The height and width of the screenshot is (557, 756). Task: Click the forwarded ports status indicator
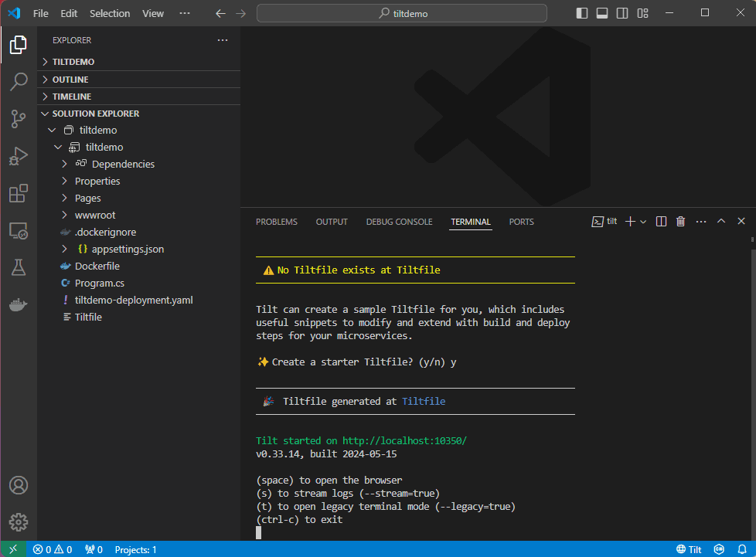pyautogui.click(x=94, y=549)
